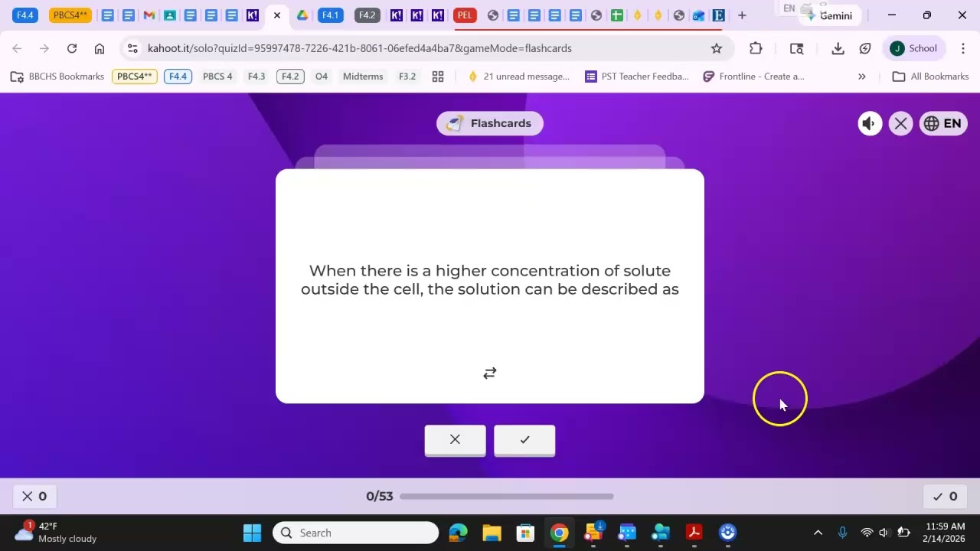Close the active Kahoot tab
980x551 pixels.
[277, 15]
